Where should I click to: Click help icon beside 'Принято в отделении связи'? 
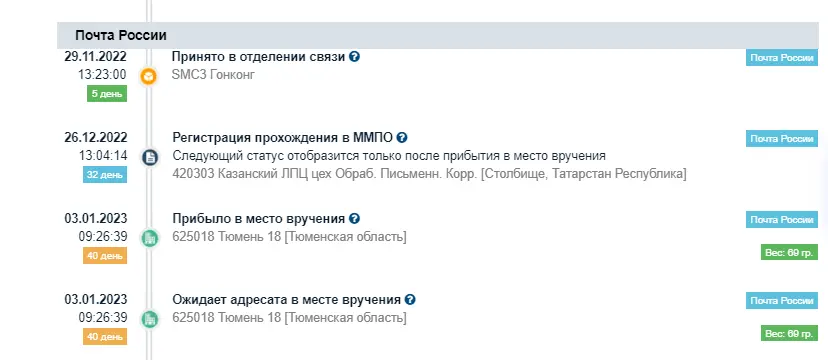pos(354,56)
